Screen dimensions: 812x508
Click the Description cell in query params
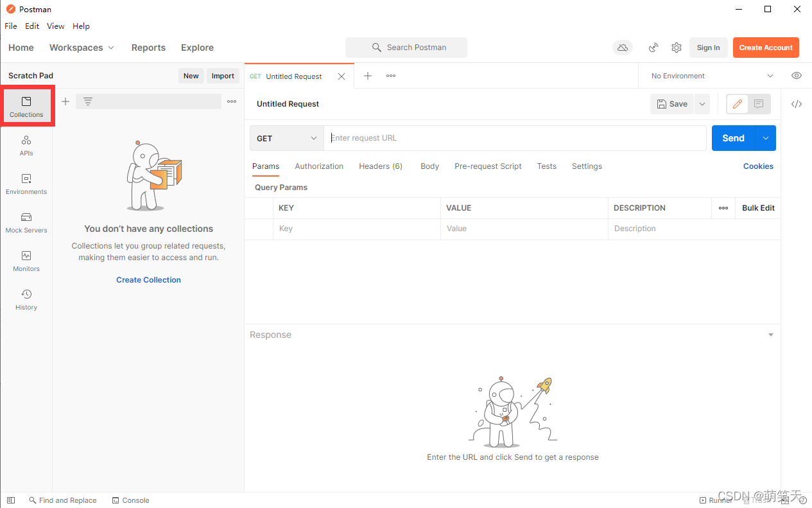[x=694, y=229]
